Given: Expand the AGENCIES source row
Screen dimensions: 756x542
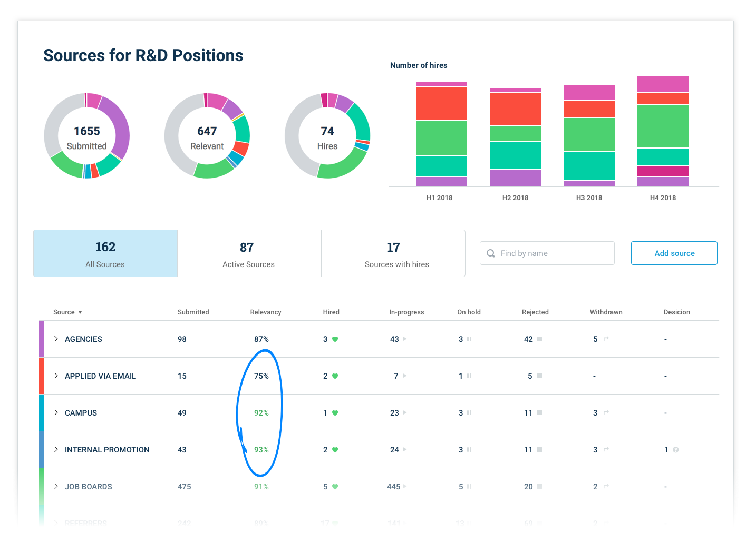Looking at the screenshot, I should pos(56,339).
